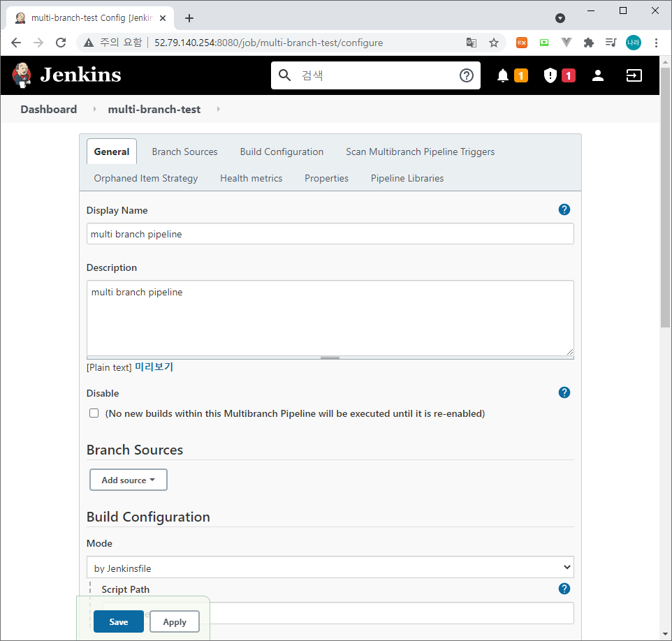Click the Apply button
The image size is (672, 641).
[x=175, y=621]
